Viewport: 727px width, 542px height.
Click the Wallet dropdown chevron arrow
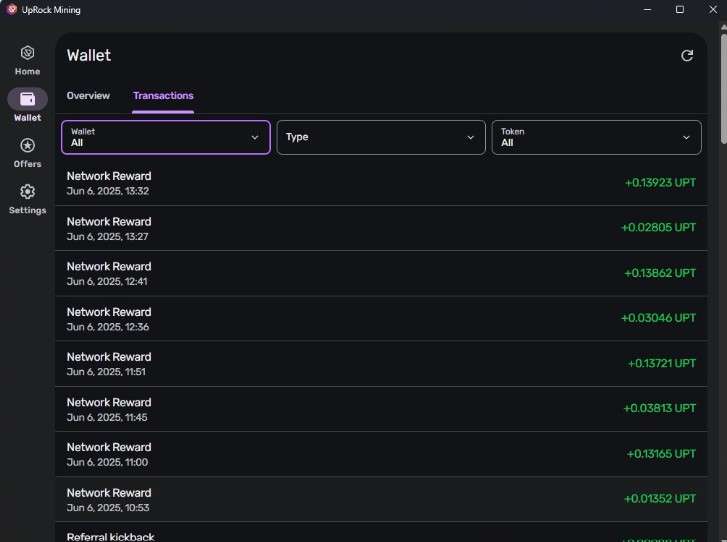point(255,138)
